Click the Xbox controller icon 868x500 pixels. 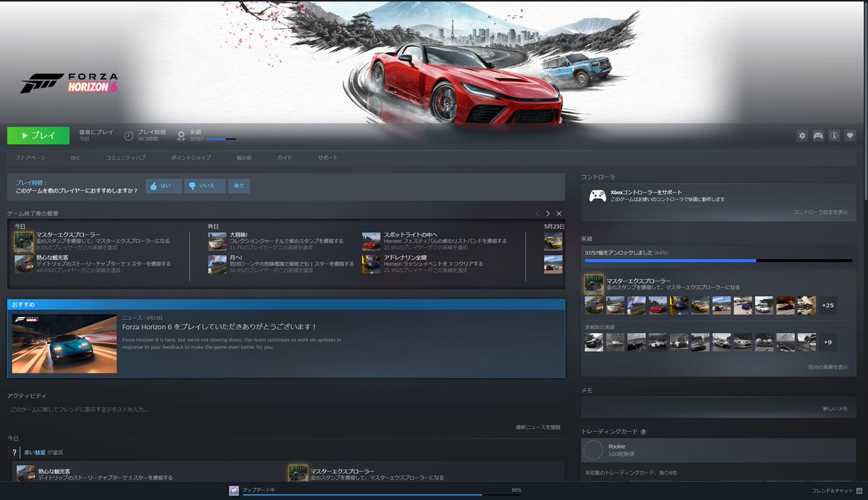(x=597, y=196)
